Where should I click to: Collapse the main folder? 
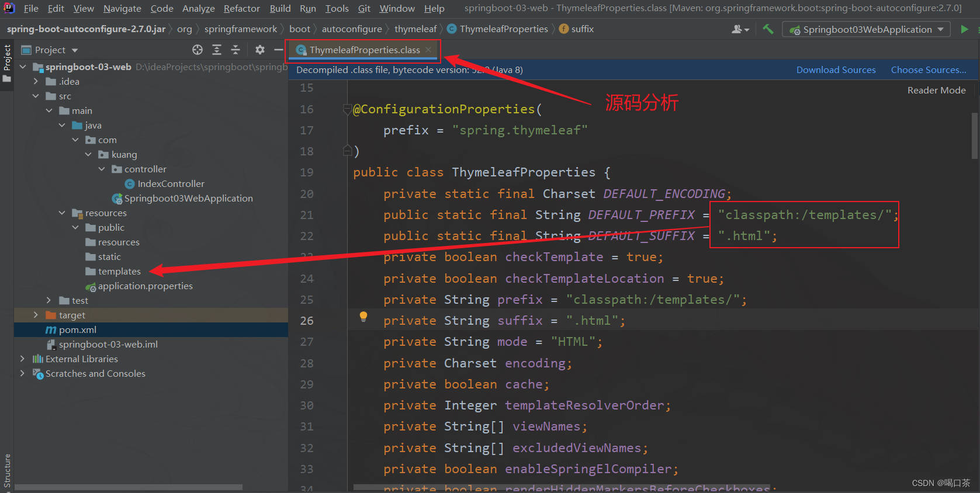click(x=49, y=110)
